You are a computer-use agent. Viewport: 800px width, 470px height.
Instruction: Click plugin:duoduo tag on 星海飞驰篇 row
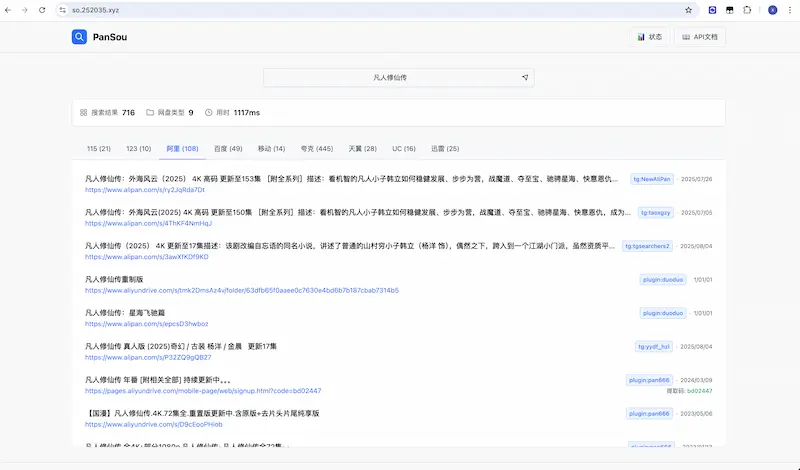click(x=663, y=313)
